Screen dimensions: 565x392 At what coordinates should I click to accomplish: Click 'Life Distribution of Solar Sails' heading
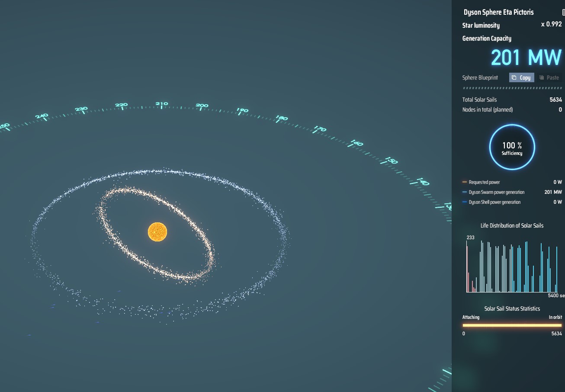pos(512,225)
